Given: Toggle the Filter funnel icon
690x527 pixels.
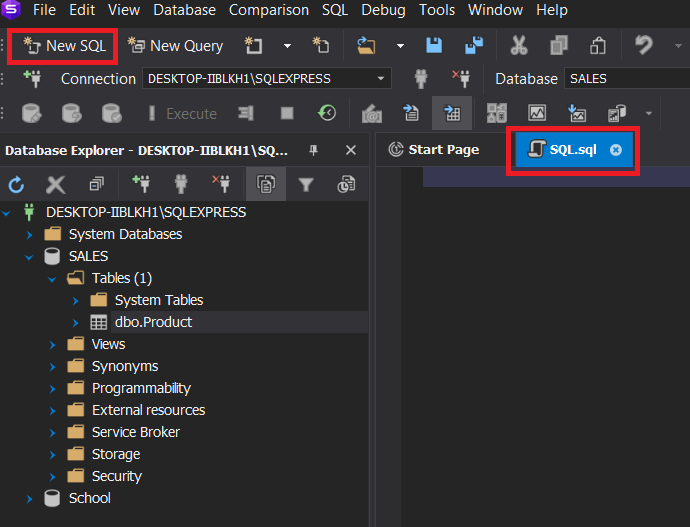Looking at the screenshot, I should [x=306, y=184].
